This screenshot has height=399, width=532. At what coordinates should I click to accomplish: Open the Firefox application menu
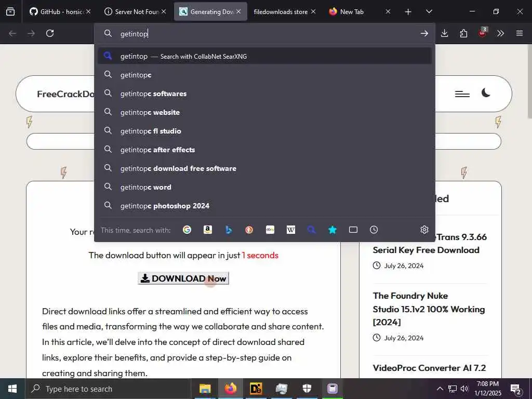pos(520,33)
